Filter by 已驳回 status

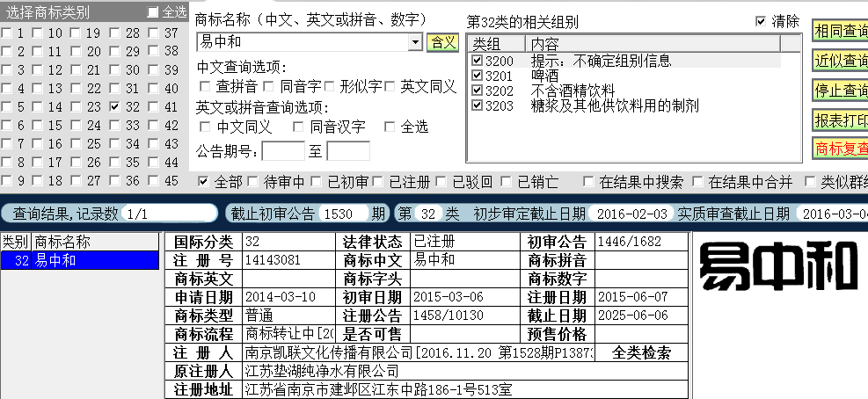click(x=441, y=182)
